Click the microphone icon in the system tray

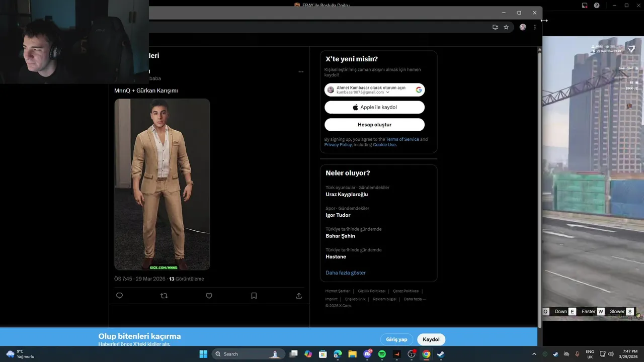pos(577,354)
